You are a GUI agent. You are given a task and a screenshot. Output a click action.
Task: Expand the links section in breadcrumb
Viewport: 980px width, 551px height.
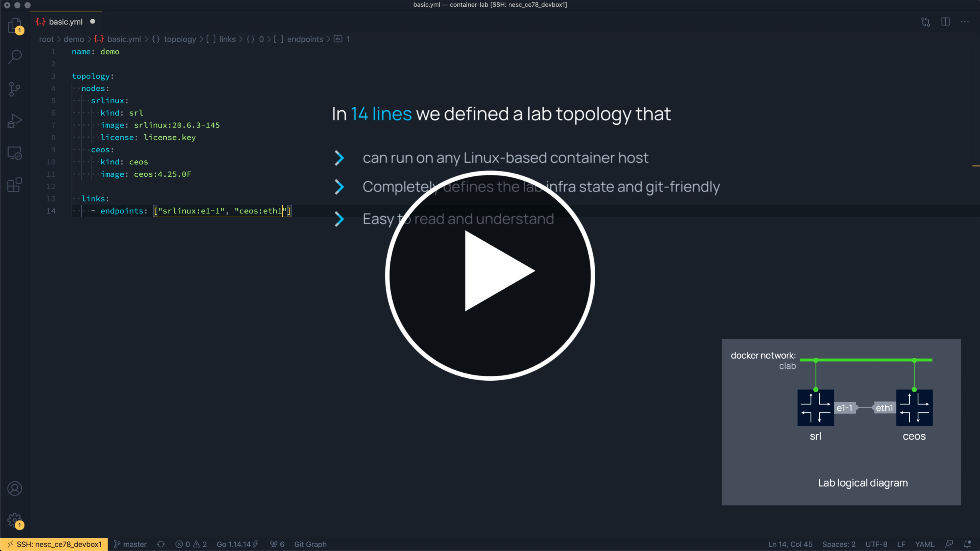227,39
